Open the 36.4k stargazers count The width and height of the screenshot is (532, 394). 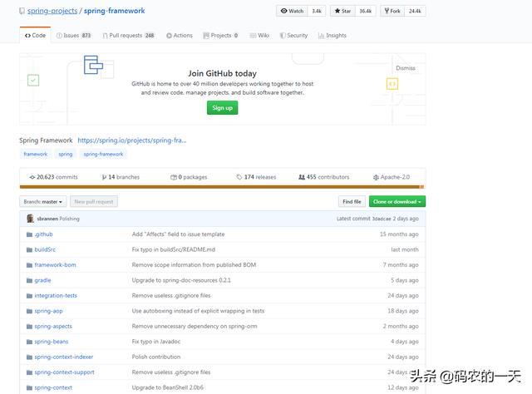click(366, 11)
